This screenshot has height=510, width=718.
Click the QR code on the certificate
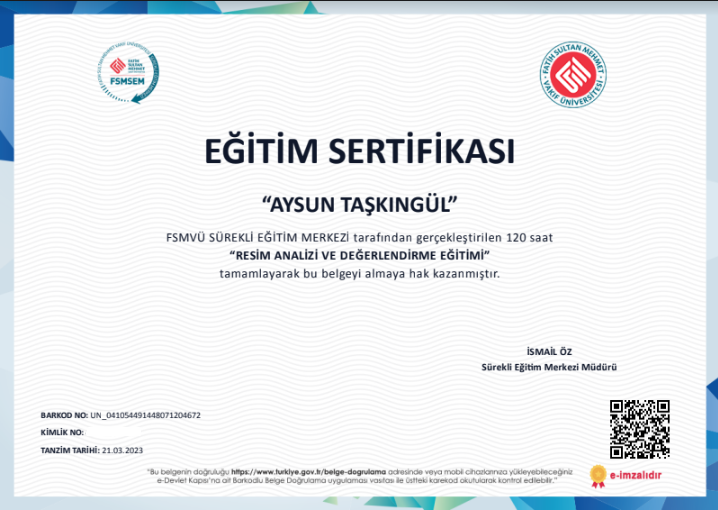click(x=640, y=429)
